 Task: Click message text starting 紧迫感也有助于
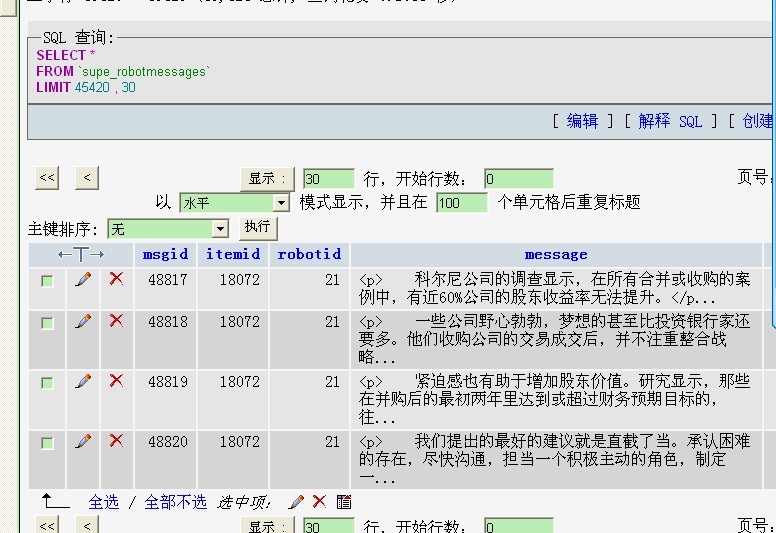pyautogui.click(x=554, y=399)
